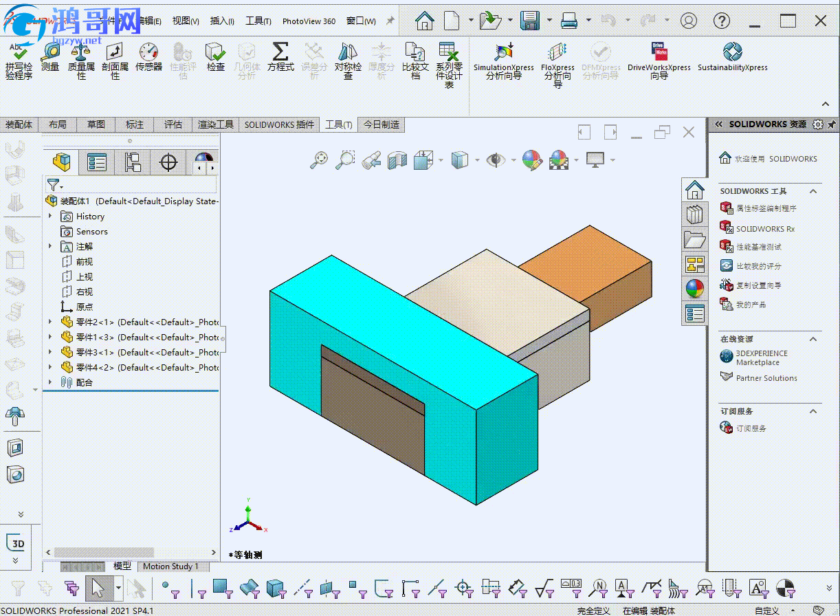Switch to the PropertyManager tab icon
This screenshot has height=616, width=840.
(x=97, y=163)
